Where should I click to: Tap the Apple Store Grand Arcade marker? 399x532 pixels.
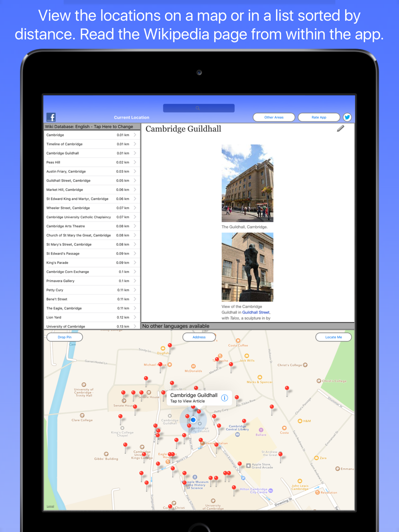click(x=248, y=465)
